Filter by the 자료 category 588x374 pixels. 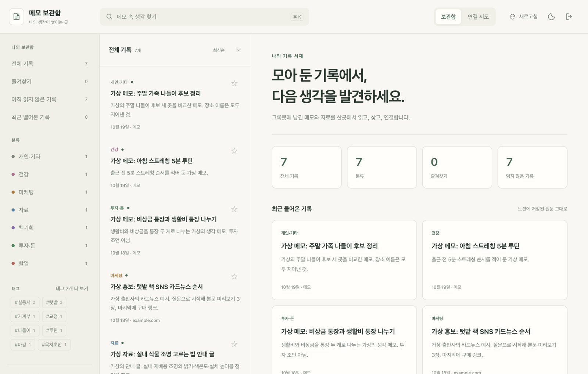[x=50, y=210]
